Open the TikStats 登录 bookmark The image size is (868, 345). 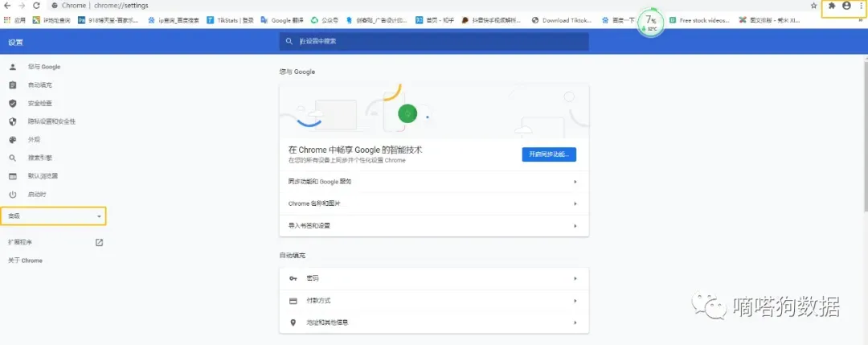(x=231, y=20)
